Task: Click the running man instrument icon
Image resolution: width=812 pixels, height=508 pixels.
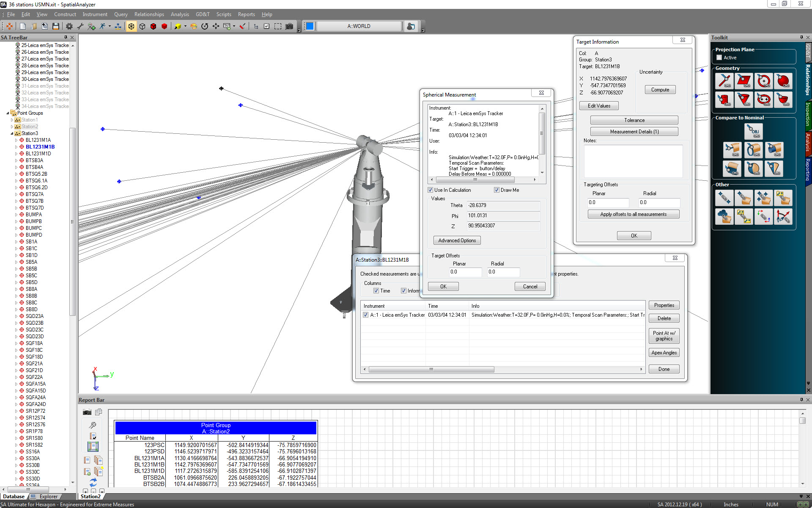Action: [x=103, y=26]
